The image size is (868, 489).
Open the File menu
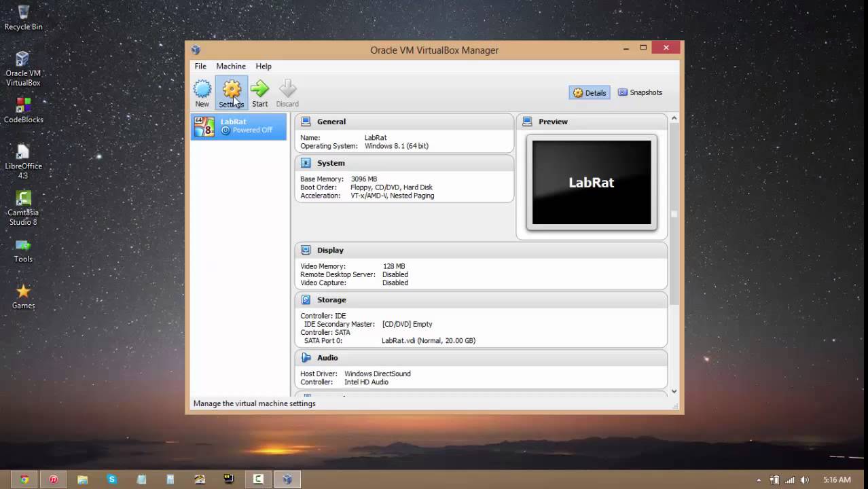[x=200, y=67]
